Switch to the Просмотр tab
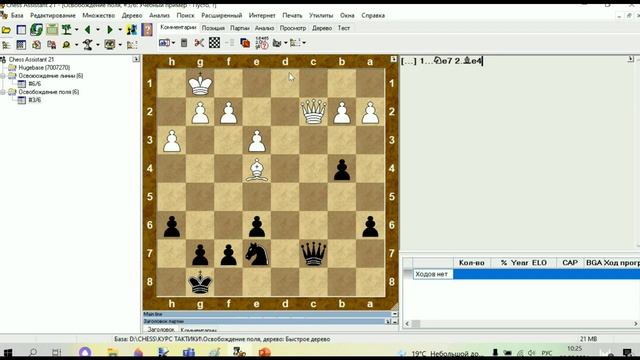Screen dimensions: 640x360 click(293, 28)
